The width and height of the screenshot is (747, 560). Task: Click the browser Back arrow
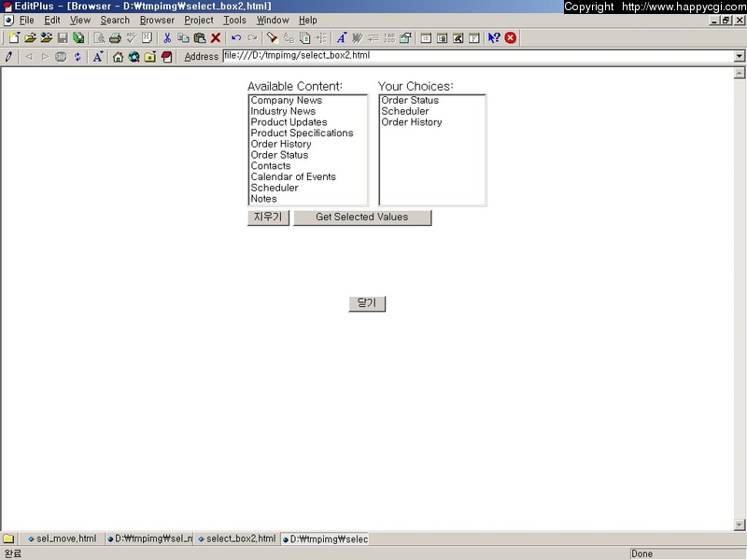click(29, 57)
